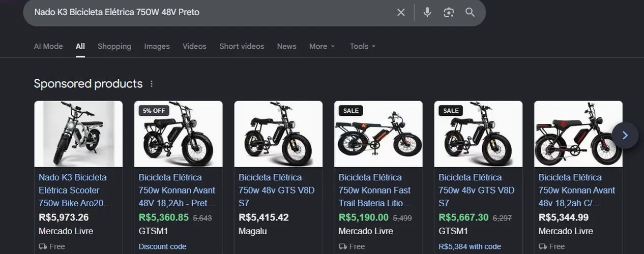Viewport: 644px width, 254px height.
Task: Click the Sponsored products heading
Action: 88,83
